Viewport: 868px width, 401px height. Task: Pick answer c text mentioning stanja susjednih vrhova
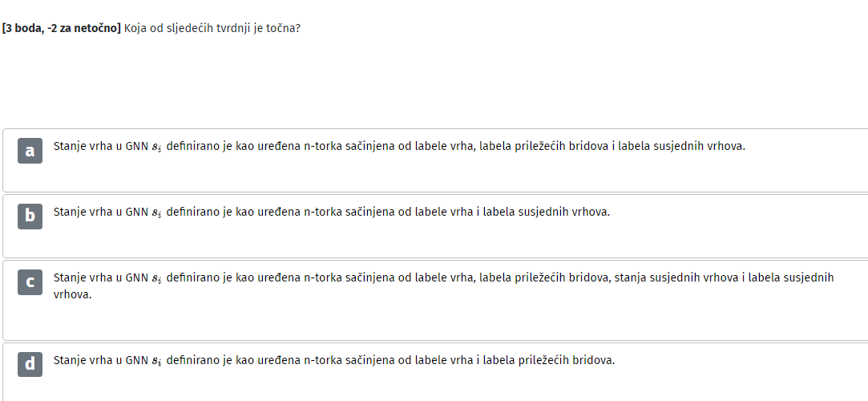(x=443, y=286)
